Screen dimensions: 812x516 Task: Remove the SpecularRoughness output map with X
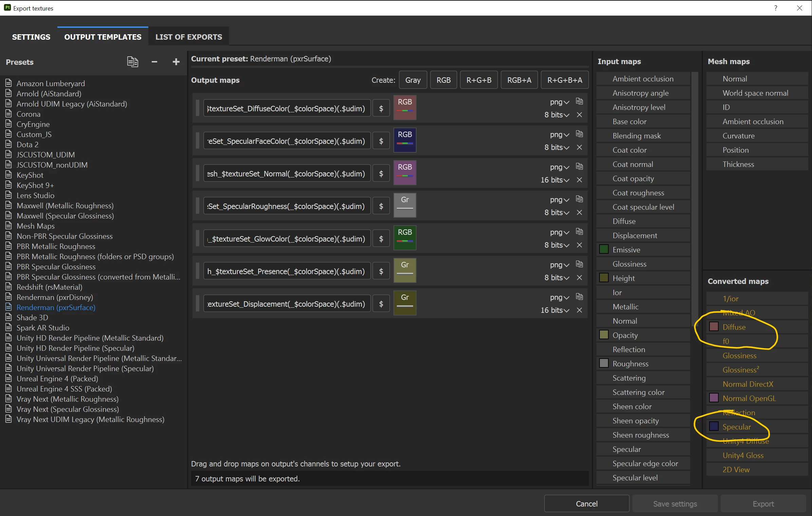pos(579,212)
